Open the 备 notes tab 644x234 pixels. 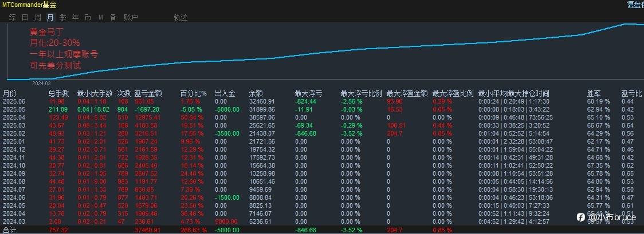coord(113,17)
